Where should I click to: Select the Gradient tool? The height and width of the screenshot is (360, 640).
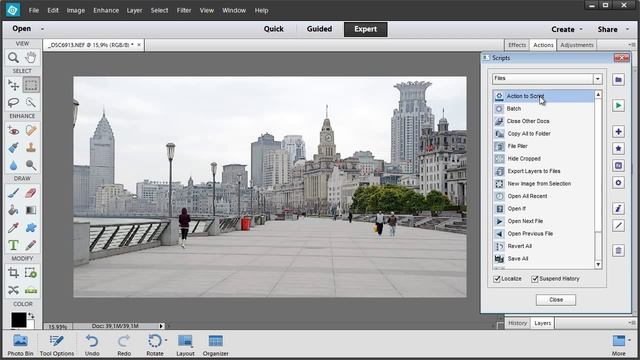(x=31, y=210)
